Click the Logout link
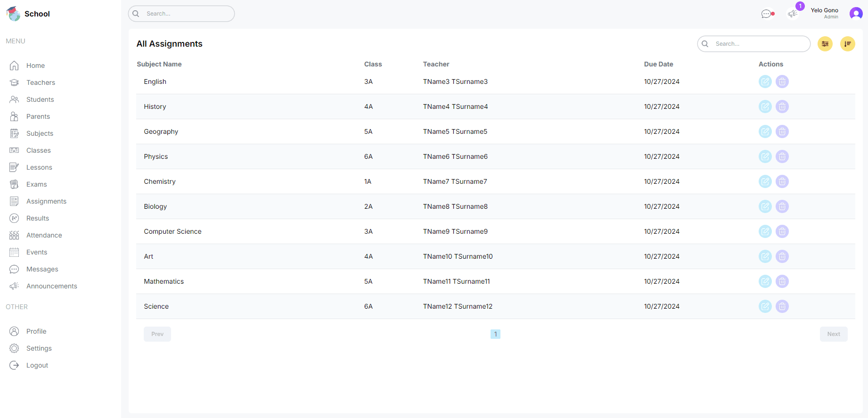868x418 pixels. (37, 365)
